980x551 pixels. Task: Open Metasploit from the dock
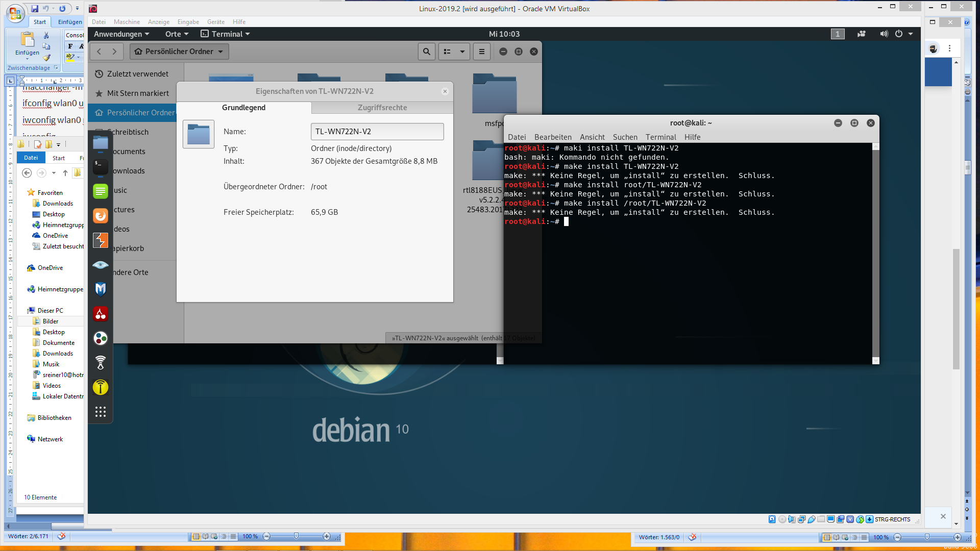coord(101,289)
